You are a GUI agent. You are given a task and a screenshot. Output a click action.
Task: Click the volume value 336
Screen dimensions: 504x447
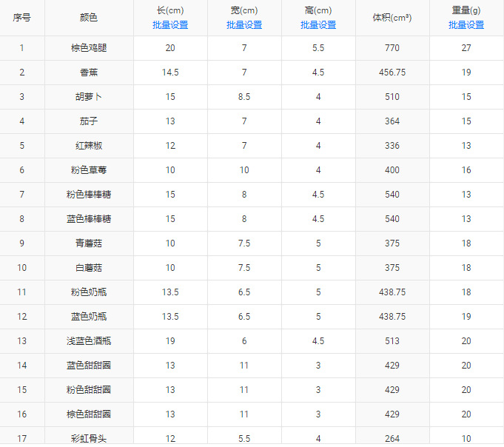pyautogui.click(x=392, y=146)
